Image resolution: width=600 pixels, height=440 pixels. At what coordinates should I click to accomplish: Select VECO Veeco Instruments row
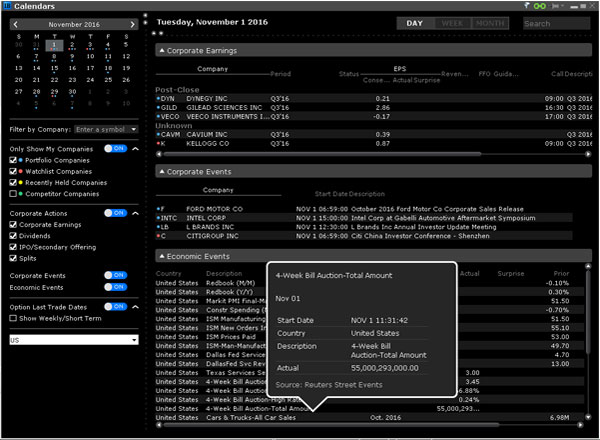[373, 116]
